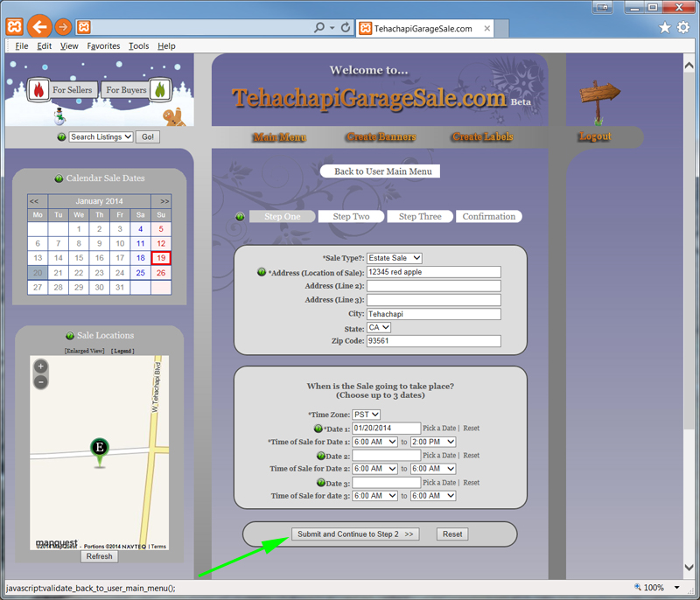The width and height of the screenshot is (700, 600).
Task: Zoom in on the map
Action: click(x=40, y=366)
